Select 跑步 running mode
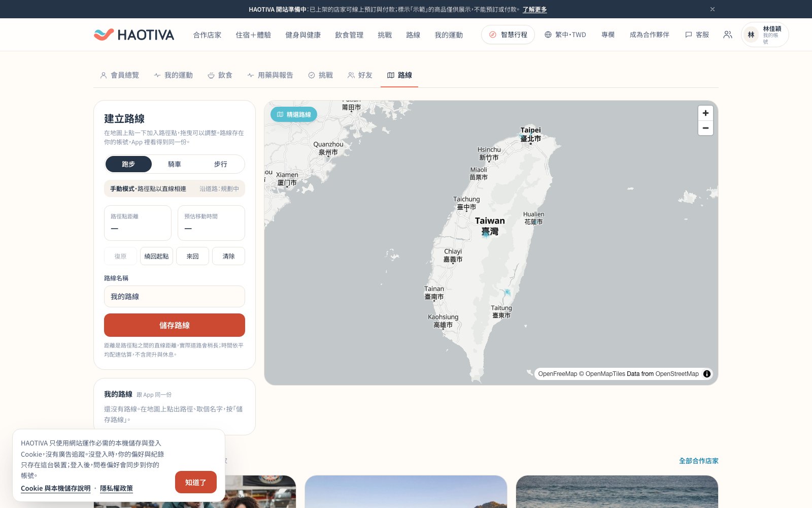The width and height of the screenshot is (812, 508). (x=128, y=164)
